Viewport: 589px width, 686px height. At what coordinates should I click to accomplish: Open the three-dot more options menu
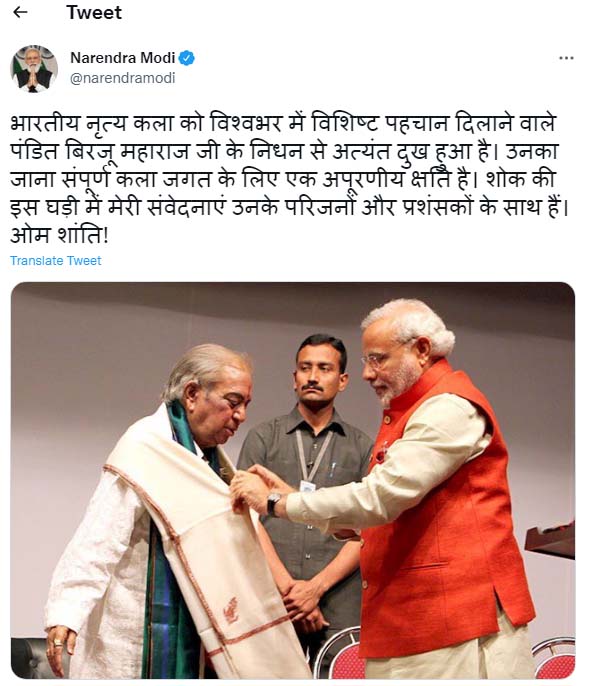(x=566, y=58)
